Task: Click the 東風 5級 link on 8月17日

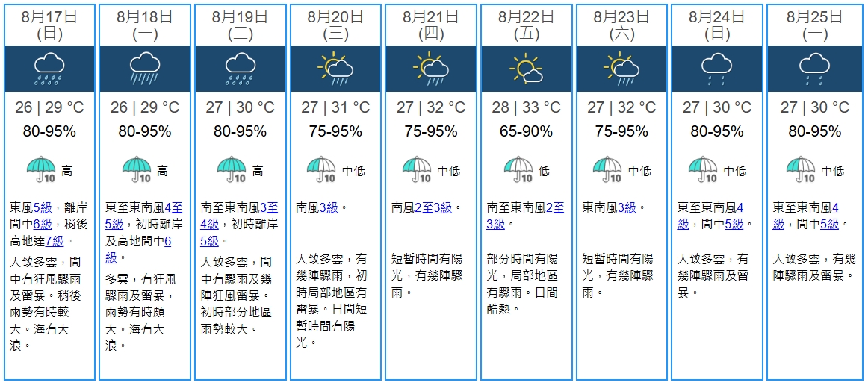Action: [43, 207]
